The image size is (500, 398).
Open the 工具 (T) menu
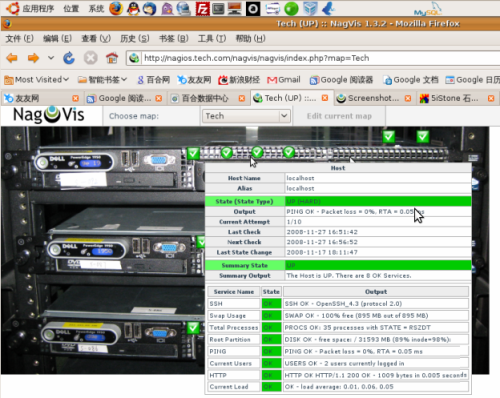coord(212,39)
